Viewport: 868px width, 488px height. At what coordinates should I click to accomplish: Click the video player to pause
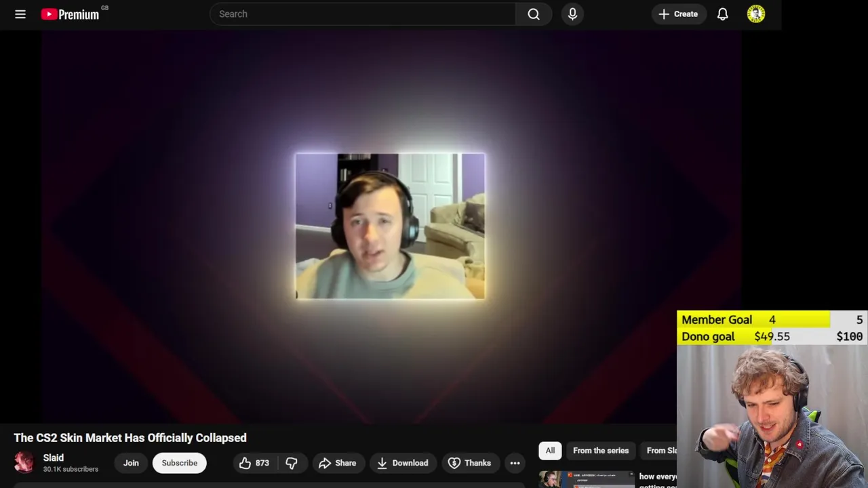tap(391, 227)
